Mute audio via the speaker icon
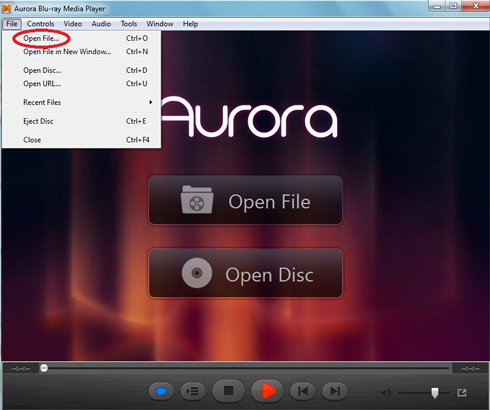 (386, 393)
